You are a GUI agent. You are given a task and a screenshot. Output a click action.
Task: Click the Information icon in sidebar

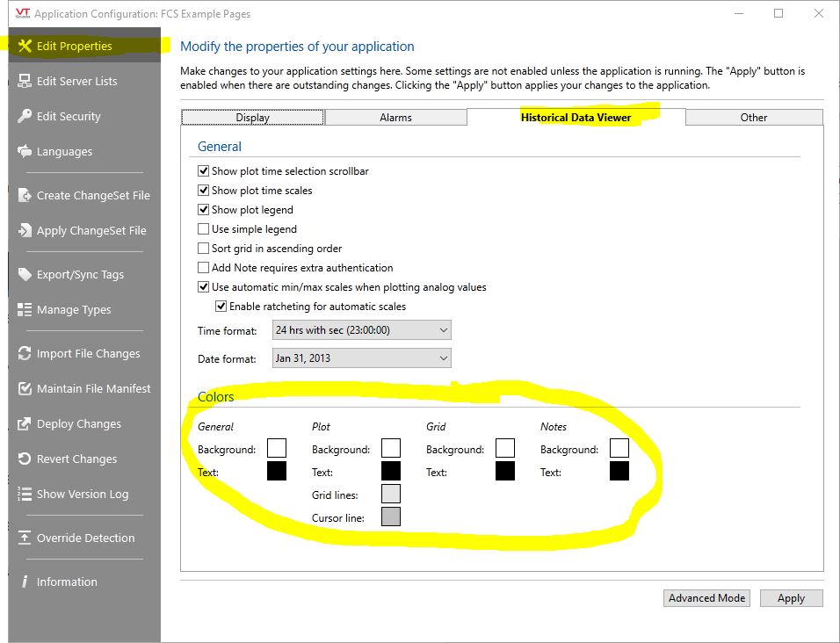pos(25,582)
